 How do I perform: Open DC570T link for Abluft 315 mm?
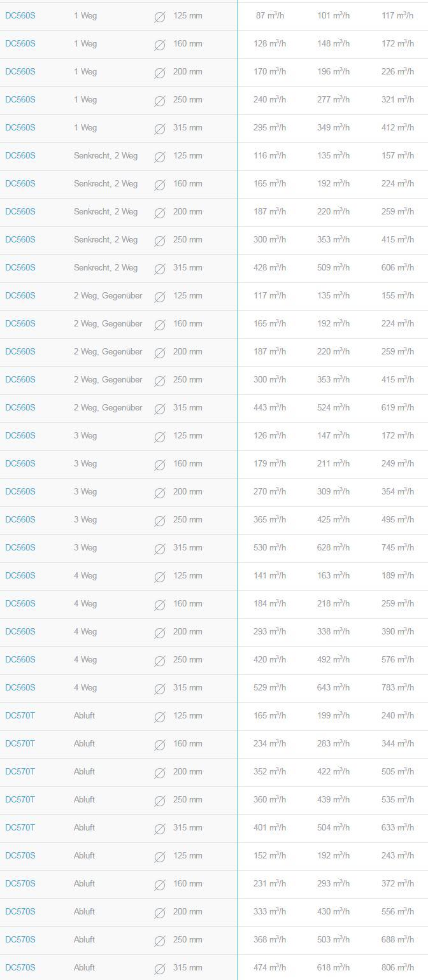20,827
